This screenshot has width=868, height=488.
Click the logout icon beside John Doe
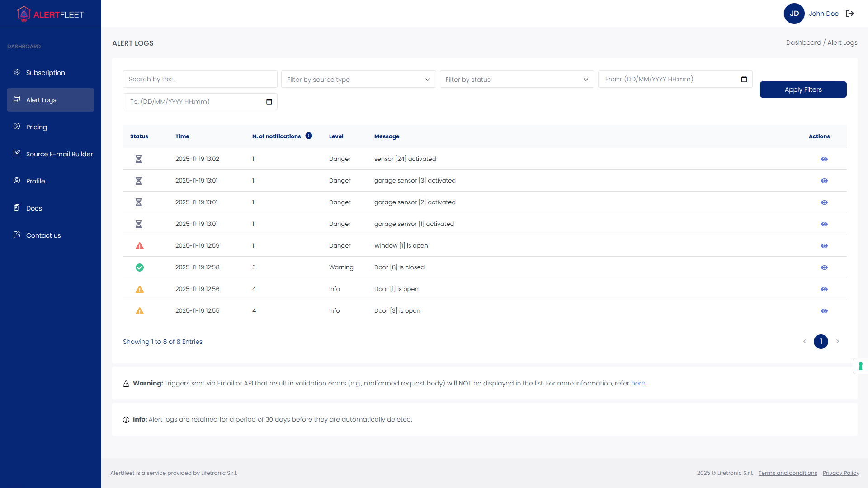point(850,14)
